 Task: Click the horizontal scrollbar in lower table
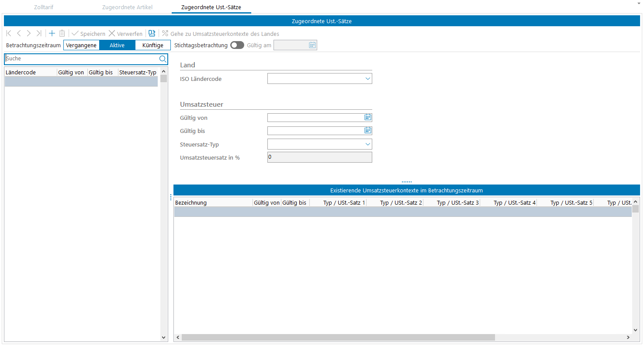tap(338, 338)
